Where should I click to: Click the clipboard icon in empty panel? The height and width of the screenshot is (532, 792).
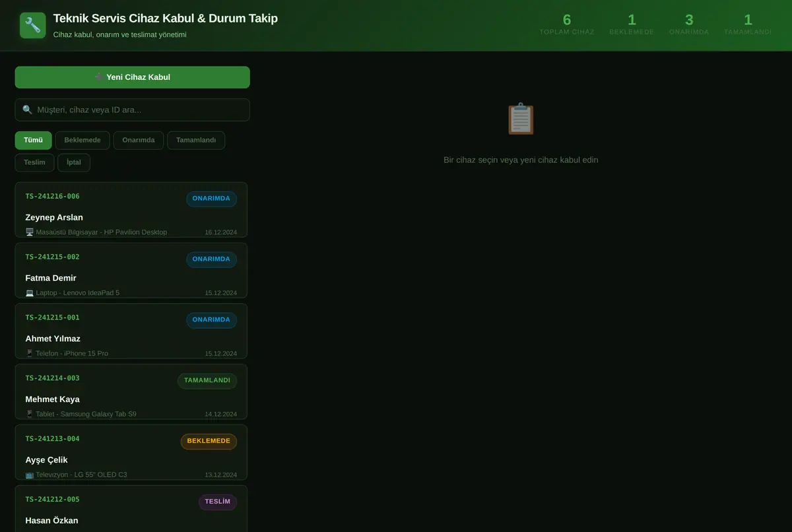coord(521,119)
